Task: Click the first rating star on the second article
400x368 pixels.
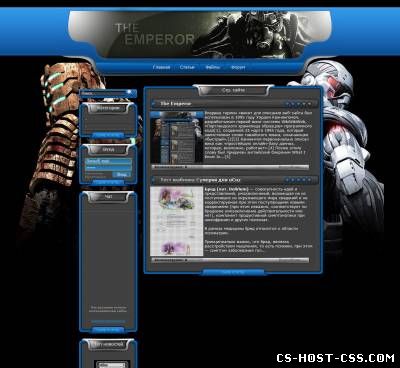Action: tap(288, 180)
